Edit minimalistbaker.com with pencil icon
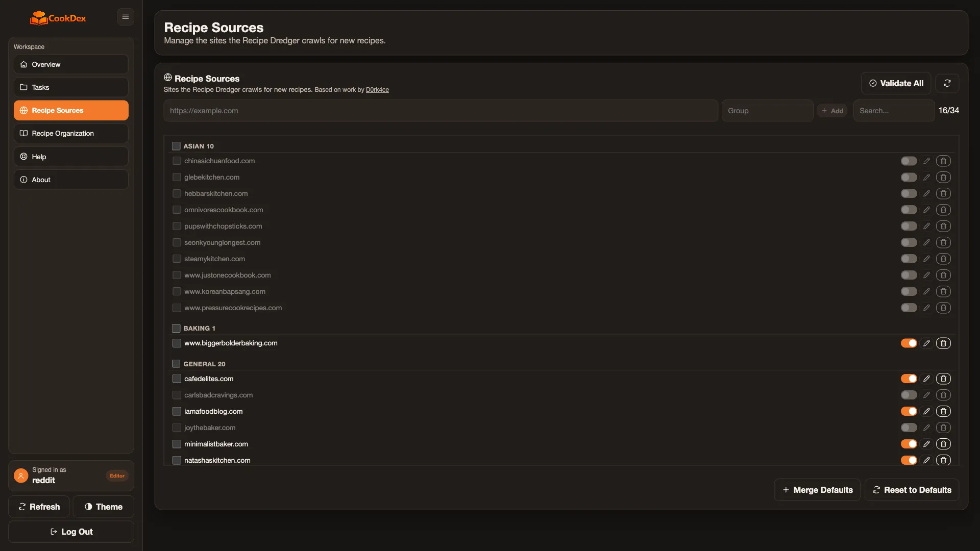980x551 pixels. (926, 444)
